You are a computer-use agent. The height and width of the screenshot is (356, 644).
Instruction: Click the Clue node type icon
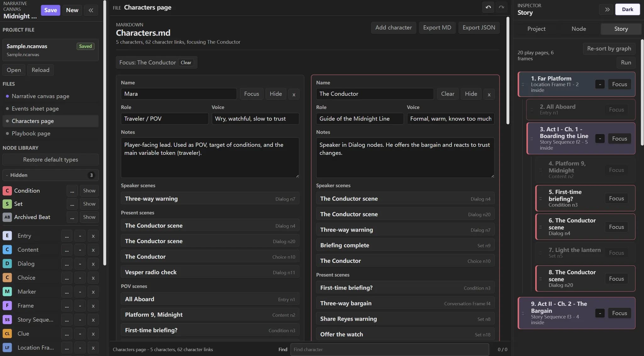click(x=7, y=333)
